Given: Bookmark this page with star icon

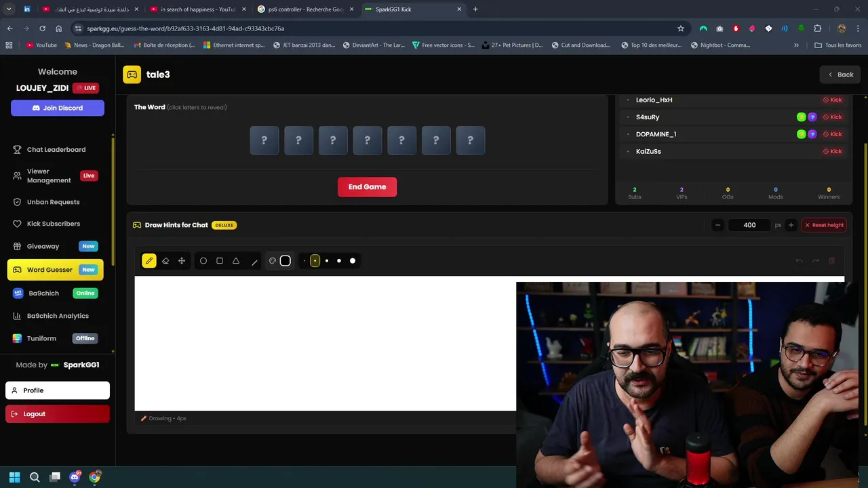Looking at the screenshot, I should click(681, 28).
